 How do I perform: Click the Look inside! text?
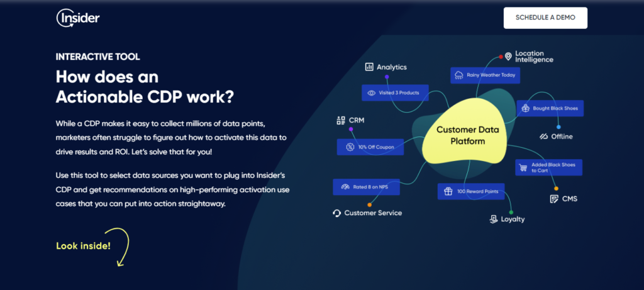(84, 246)
